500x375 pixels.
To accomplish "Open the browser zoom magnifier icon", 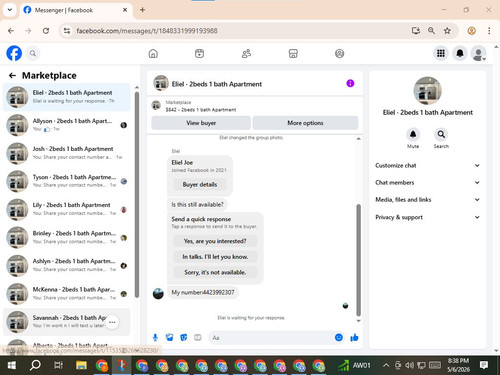I will tap(431, 31).
